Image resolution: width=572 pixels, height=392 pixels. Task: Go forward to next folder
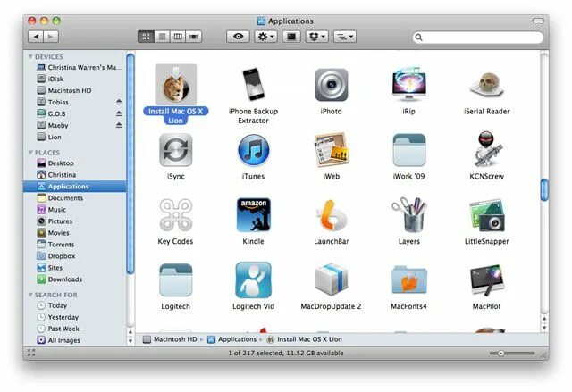pos(51,37)
